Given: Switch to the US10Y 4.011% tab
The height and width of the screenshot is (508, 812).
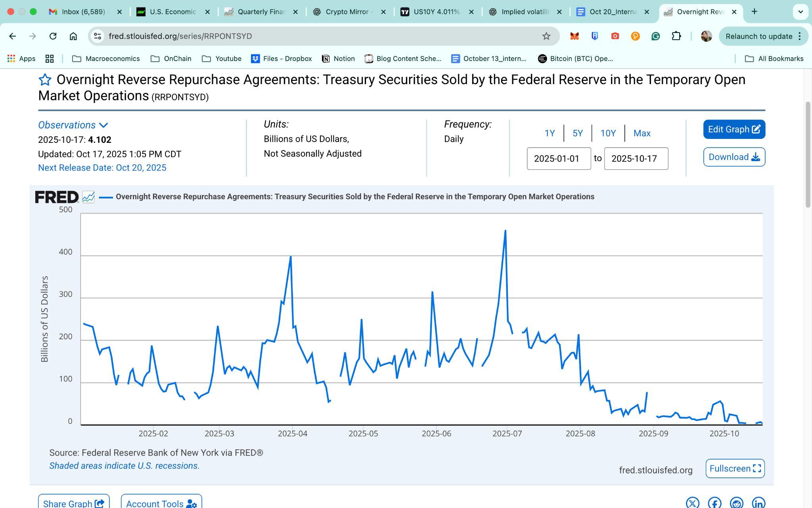Looking at the screenshot, I should 436,12.
